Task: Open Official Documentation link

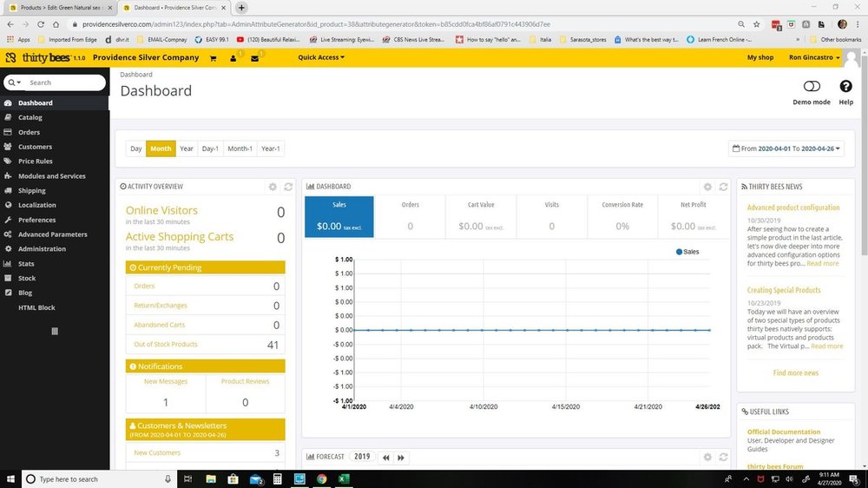Action: coord(783,432)
